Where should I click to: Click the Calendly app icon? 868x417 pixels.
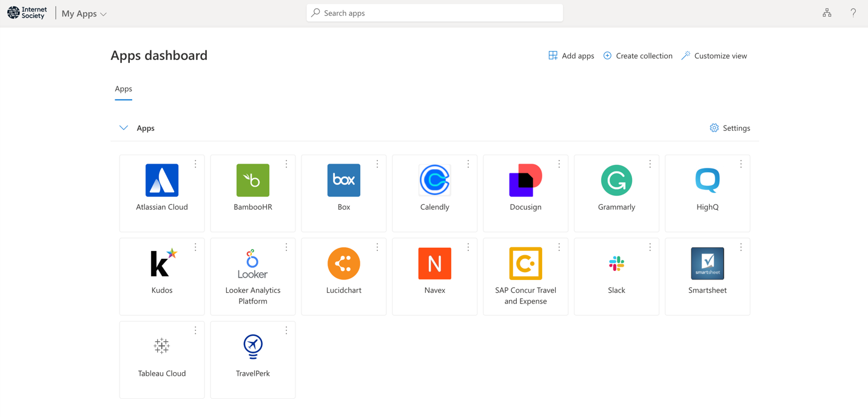[x=435, y=180]
